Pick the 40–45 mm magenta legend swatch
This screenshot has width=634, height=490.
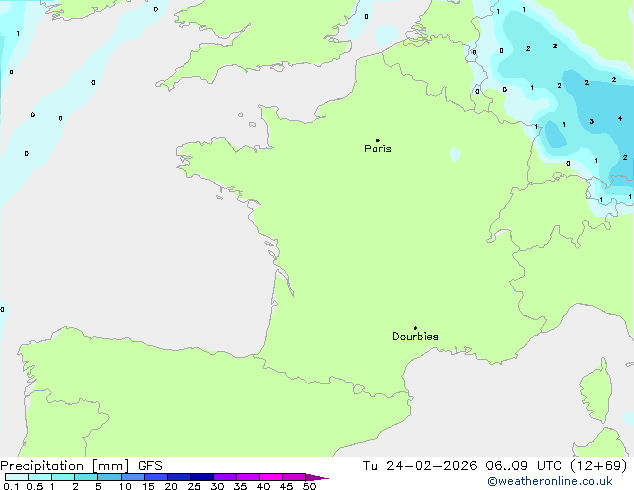tap(271, 477)
